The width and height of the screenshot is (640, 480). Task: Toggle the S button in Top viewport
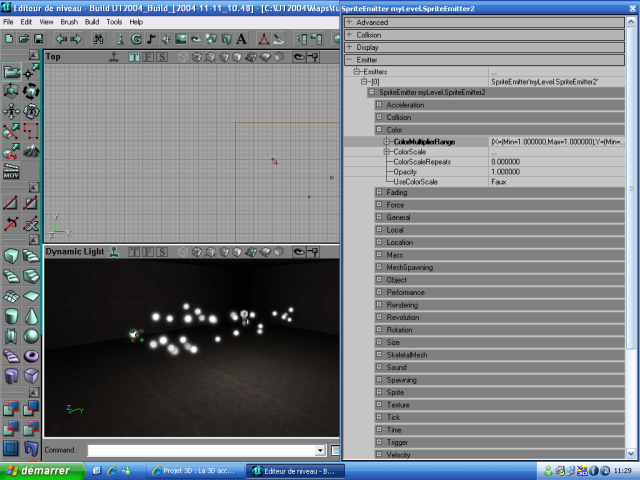(x=160, y=57)
